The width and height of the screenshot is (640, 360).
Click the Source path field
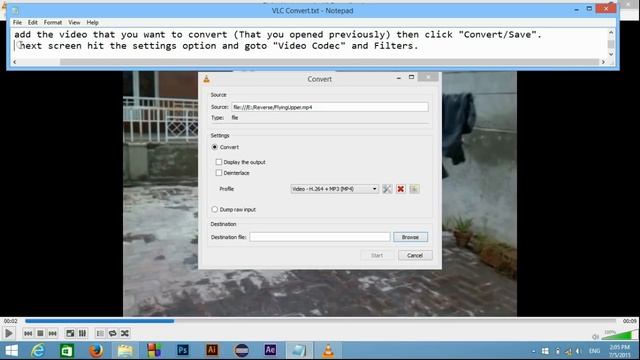330,107
